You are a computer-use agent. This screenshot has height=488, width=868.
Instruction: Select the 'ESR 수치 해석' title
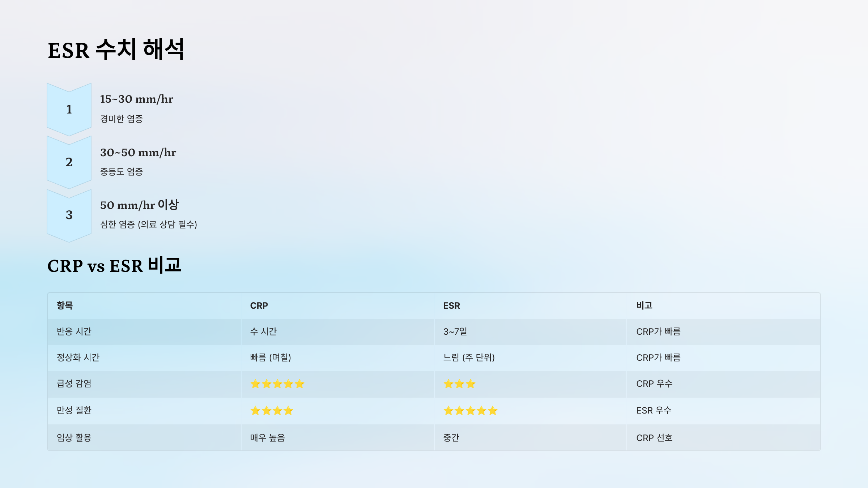(116, 50)
